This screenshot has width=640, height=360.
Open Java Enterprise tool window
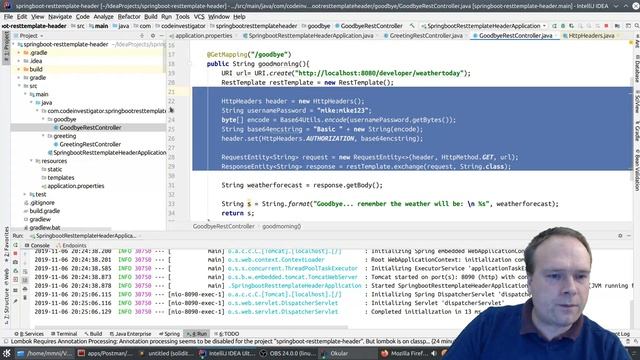pyautogui.click(x=130, y=334)
